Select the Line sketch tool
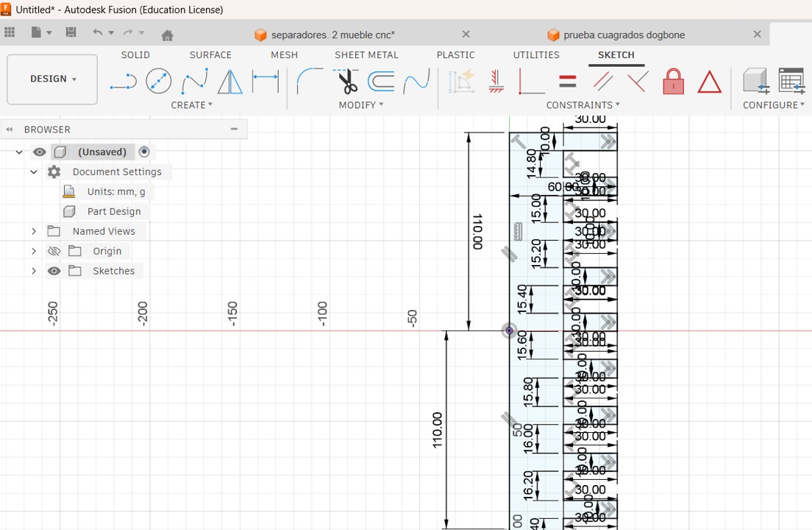 click(x=124, y=82)
